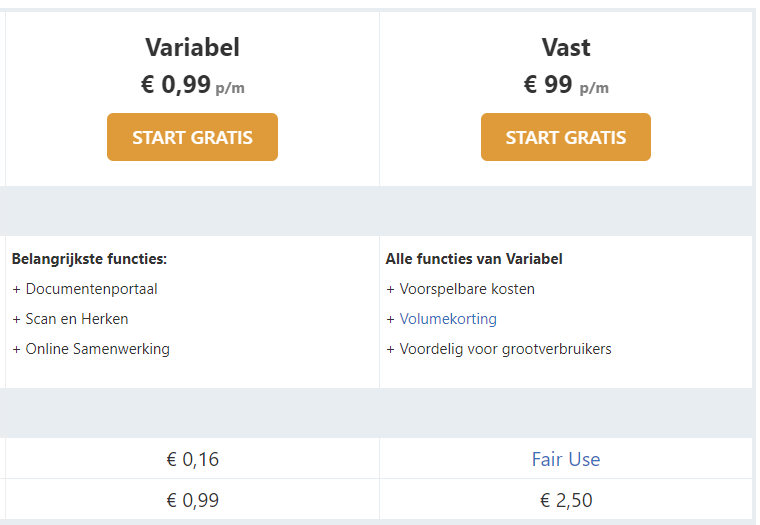Click the € 2,50 table cell

pyautogui.click(x=566, y=500)
